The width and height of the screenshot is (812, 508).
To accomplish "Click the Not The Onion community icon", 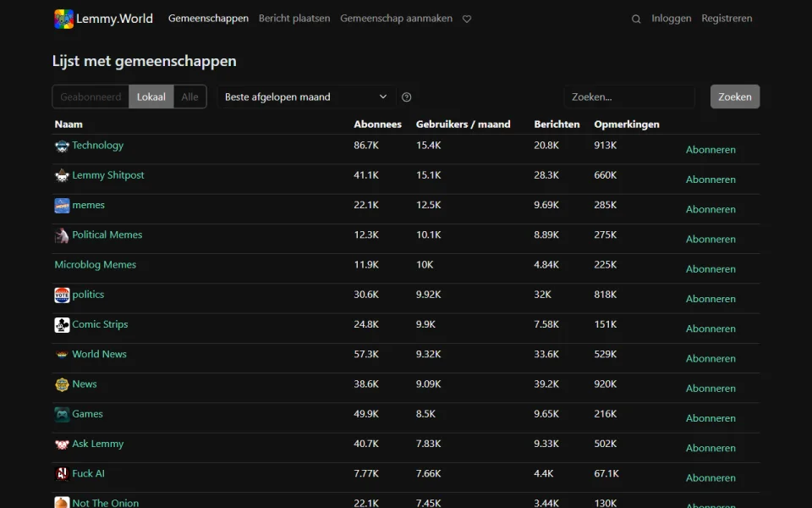I will [62, 502].
